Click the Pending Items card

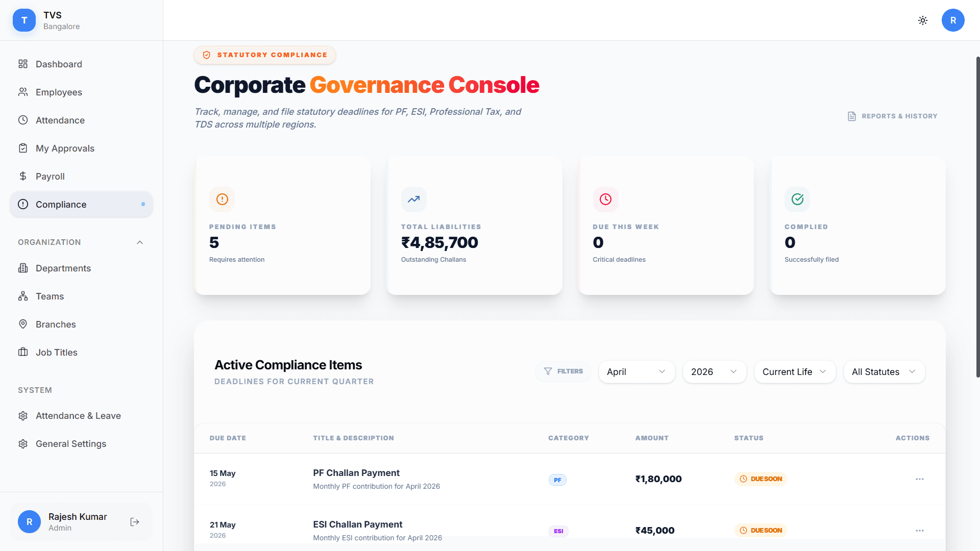(x=282, y=226)
